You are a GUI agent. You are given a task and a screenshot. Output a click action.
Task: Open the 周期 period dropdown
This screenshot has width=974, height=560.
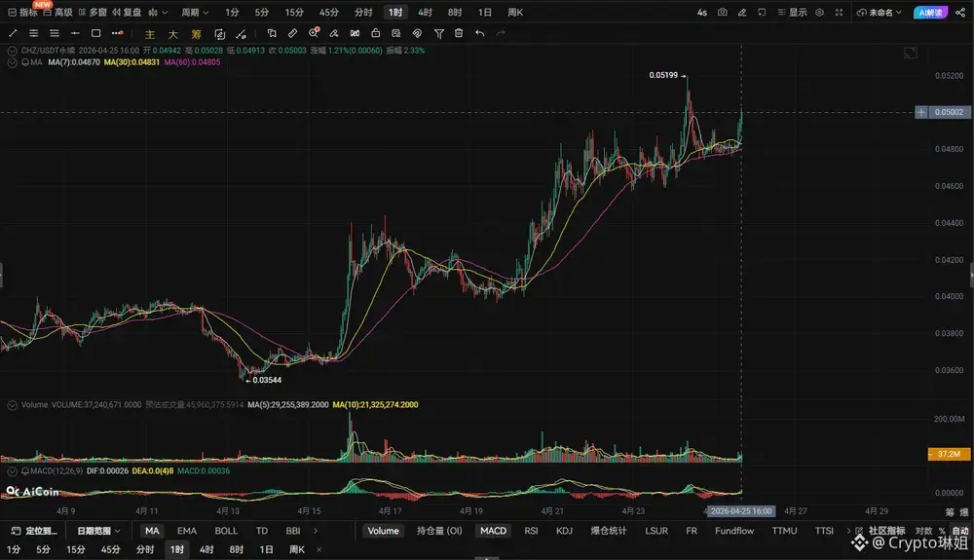(195, 13)
